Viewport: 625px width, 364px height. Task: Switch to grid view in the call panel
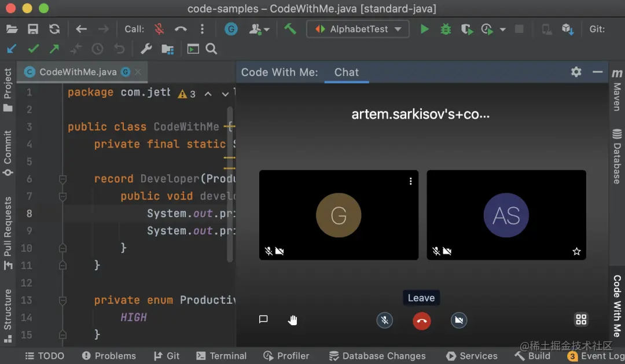(581, 319)
